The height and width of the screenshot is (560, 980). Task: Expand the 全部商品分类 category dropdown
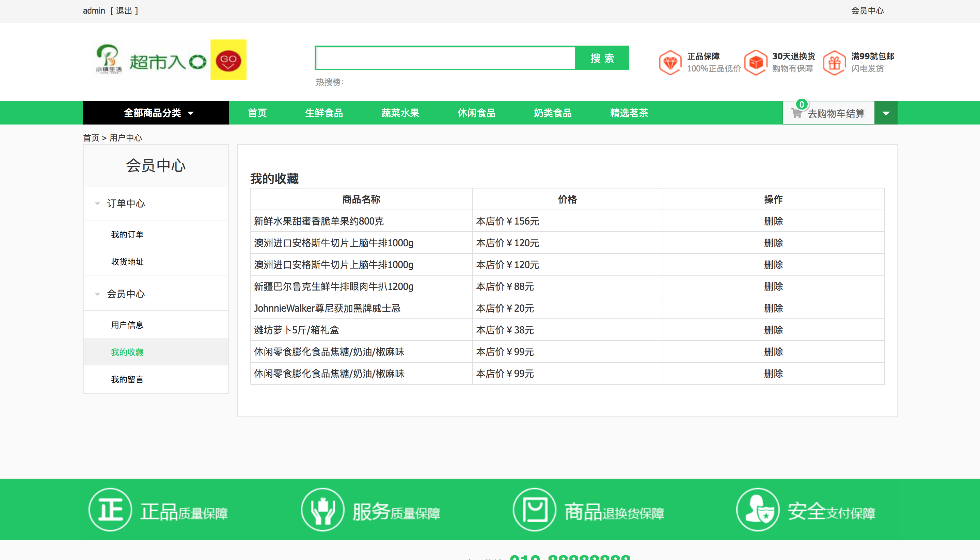pos(156,113)
